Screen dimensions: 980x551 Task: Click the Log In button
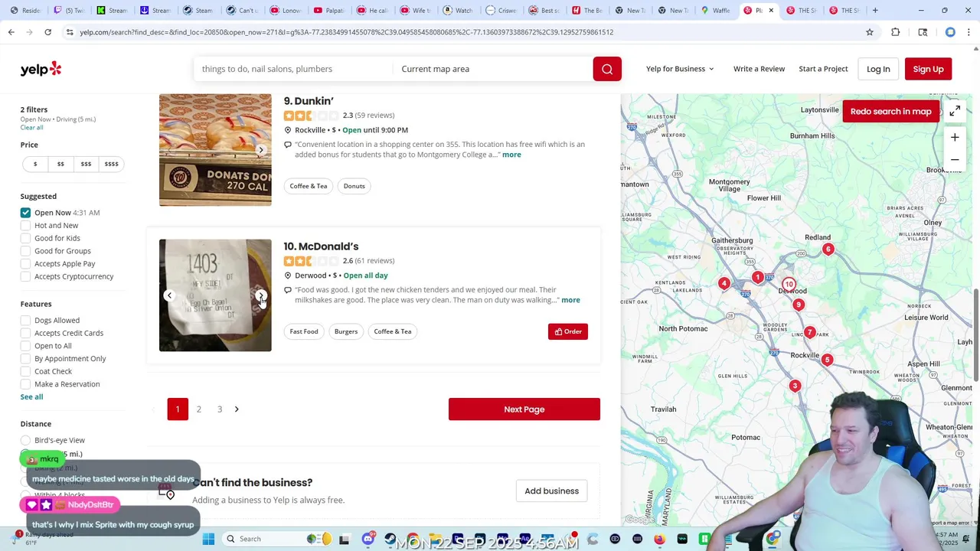(878, 69)
